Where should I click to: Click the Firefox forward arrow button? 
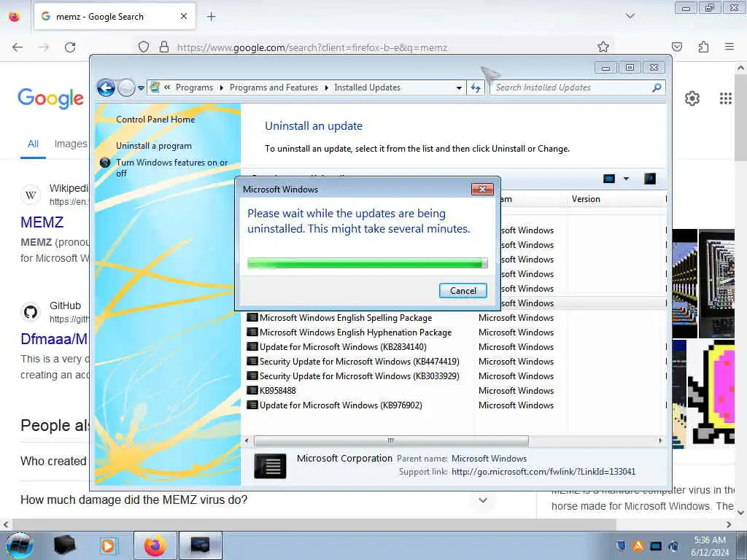44,47
